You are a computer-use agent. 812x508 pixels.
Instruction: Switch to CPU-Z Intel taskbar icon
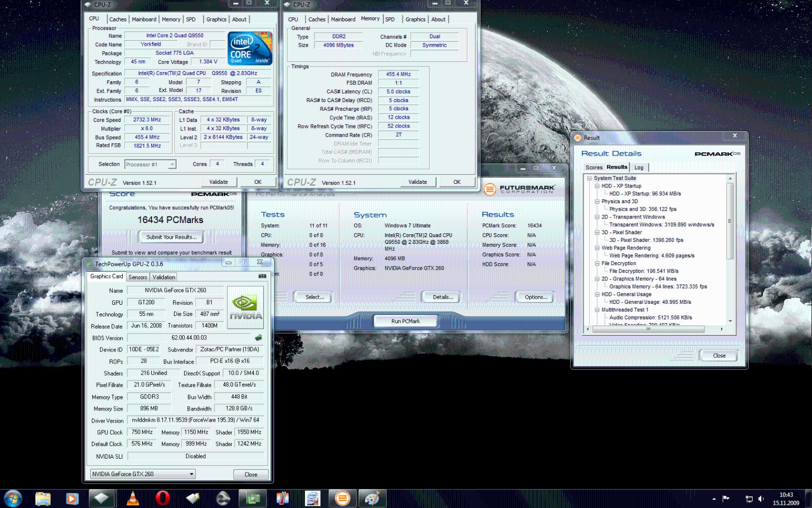pyautogui.click(x=313, y=498)
